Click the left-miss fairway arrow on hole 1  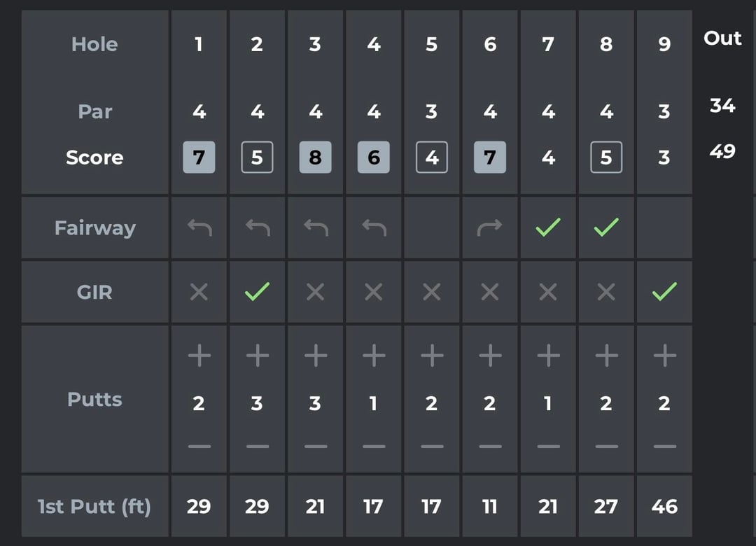[199, 227]
